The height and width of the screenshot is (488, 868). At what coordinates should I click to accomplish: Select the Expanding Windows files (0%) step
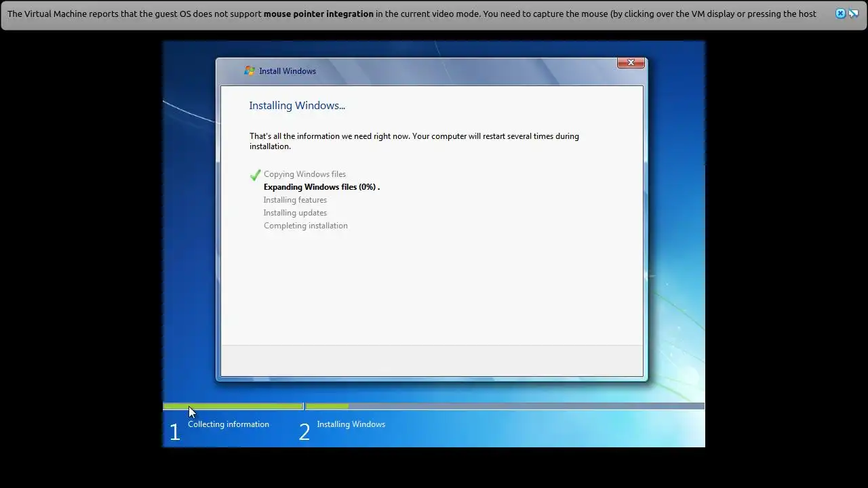click(321, 187)
